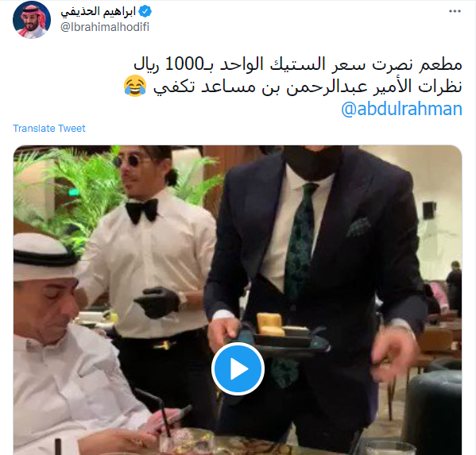Select the first tweet line starting مطعم نصرت
The height and width of the screenshot is (455, 476).
click(298, 64)
